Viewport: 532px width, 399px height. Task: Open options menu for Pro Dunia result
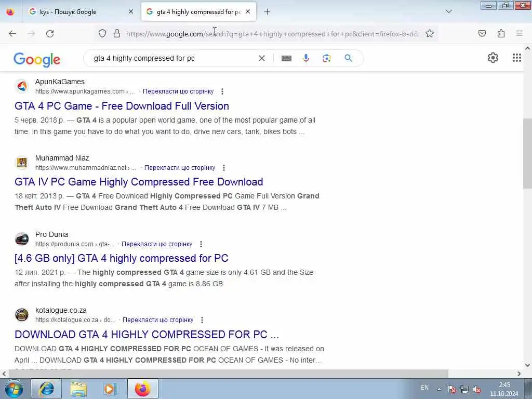(x=201, y=244)
